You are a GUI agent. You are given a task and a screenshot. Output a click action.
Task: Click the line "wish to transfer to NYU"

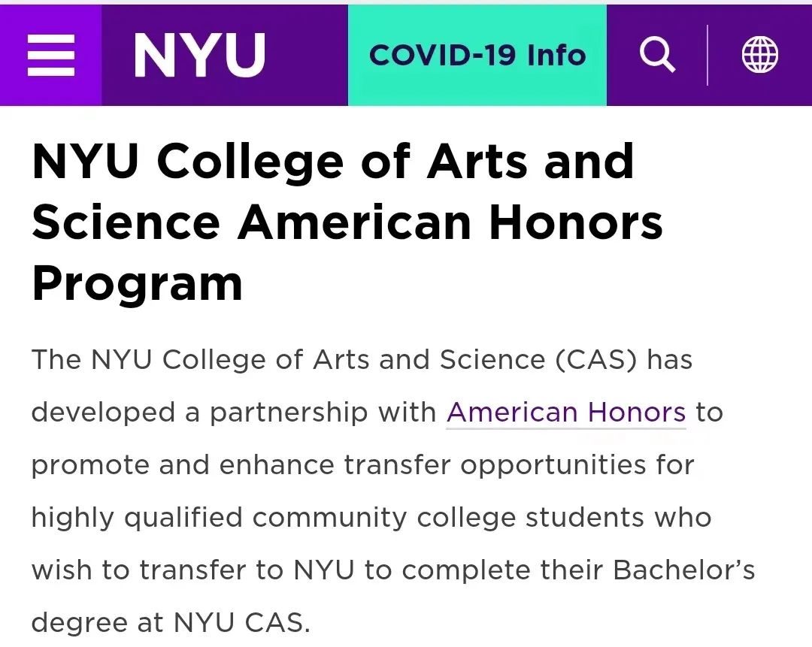[193, 570]
